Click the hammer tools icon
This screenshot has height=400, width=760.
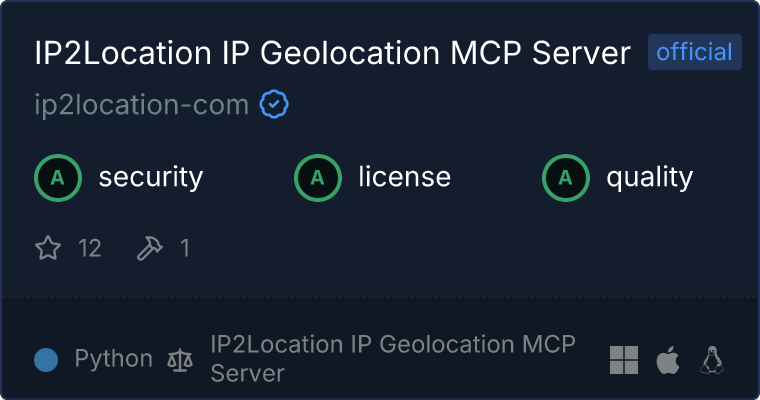tap(149, 248)
